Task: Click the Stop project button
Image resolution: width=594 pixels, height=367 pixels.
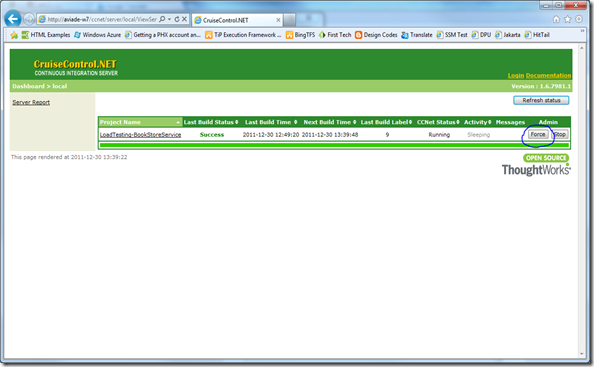Action: [x=560, y=134]
